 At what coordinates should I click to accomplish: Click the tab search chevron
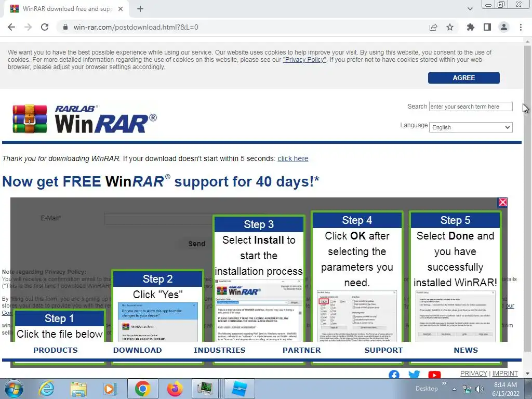(x=470, y=9)
